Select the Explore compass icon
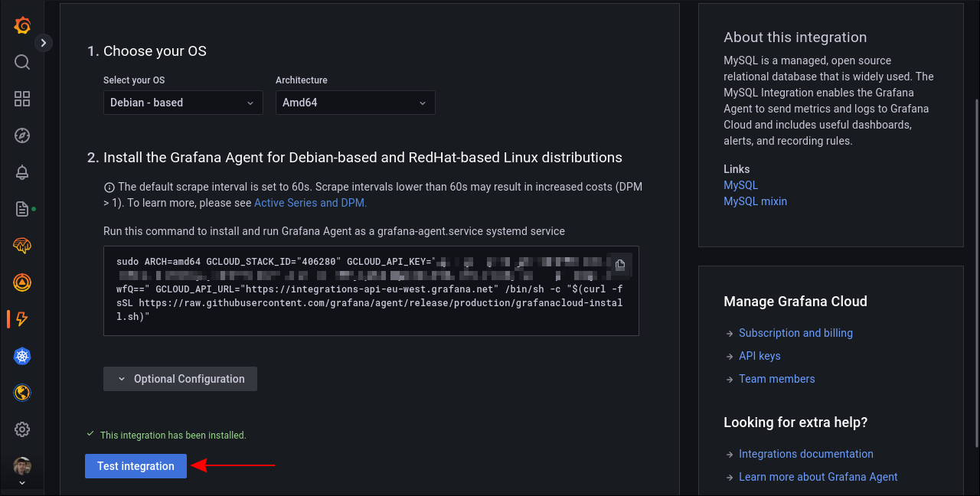The height and width of the screenshot is (496, 980). 21,135
